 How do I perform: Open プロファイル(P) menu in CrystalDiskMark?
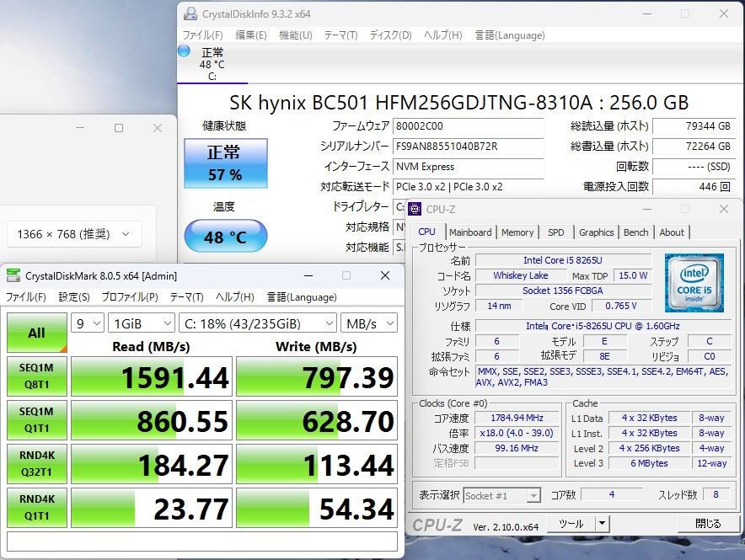[x=130, y=297]
